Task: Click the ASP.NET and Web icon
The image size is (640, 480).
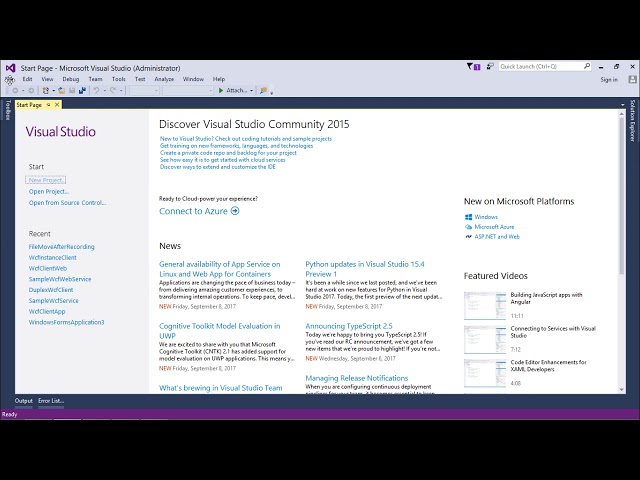Action: coord(469,236)
